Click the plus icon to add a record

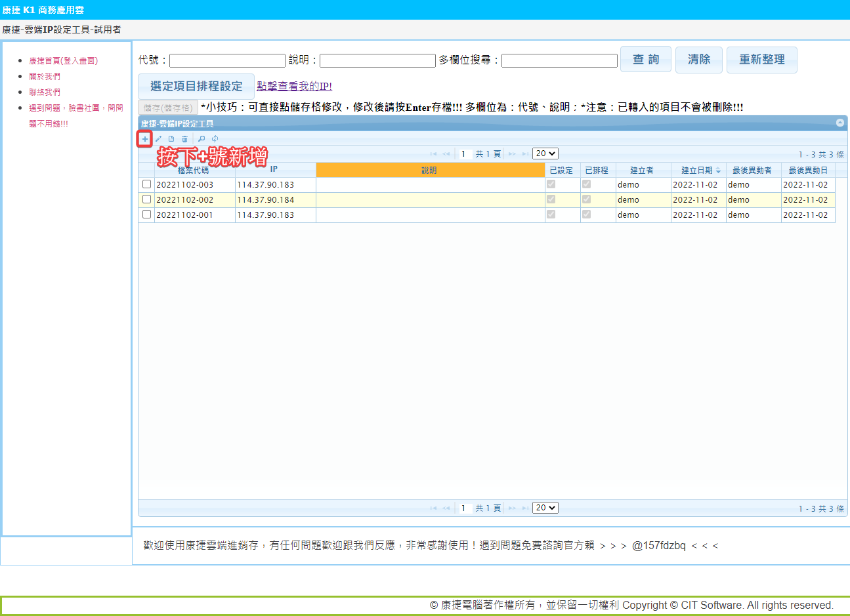[145, 139]
